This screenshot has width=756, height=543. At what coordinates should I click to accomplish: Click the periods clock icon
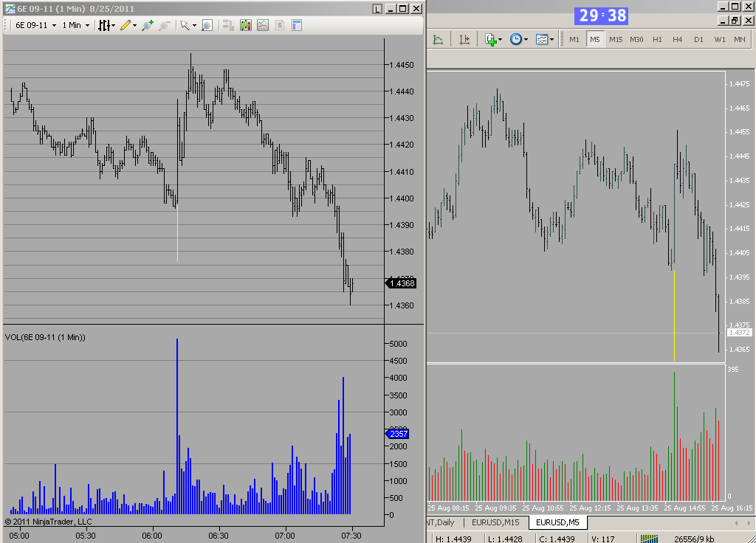click(x=516, y=40)
